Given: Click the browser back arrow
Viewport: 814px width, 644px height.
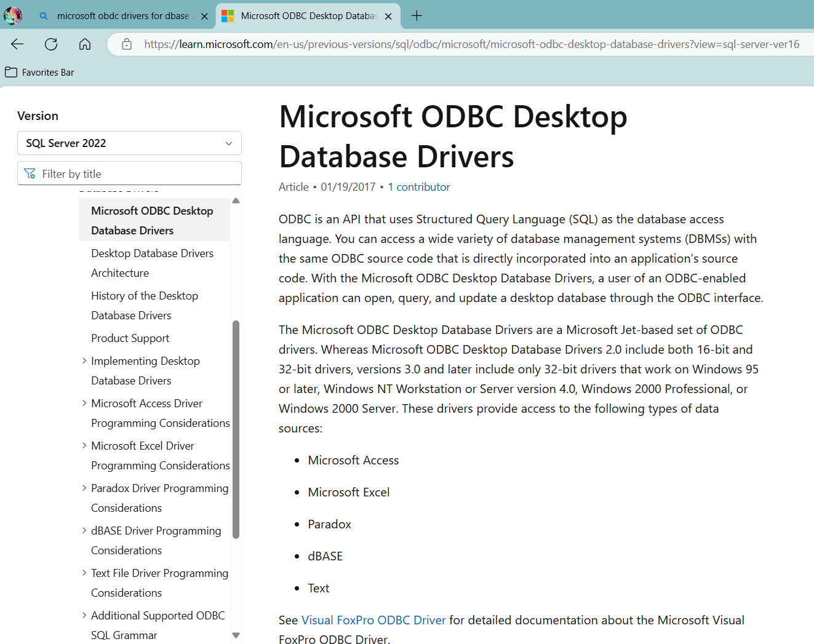Looking at the screenshot, I should (x=17, y=44).
